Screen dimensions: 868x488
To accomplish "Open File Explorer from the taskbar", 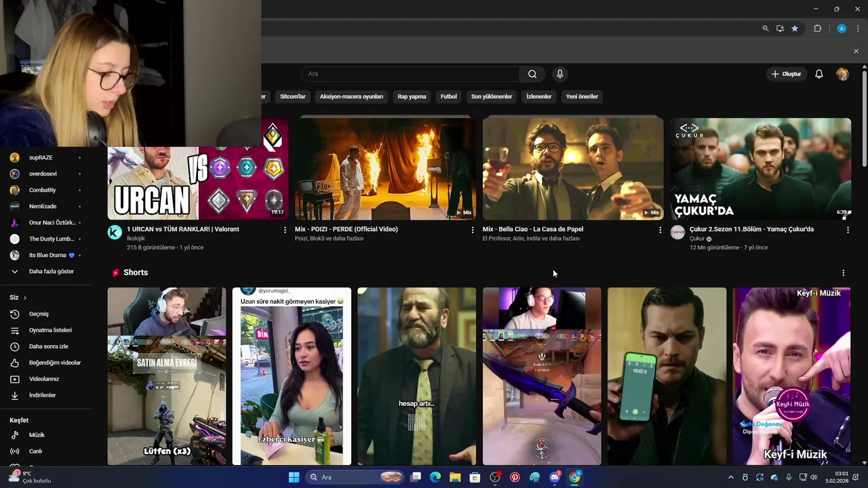I will [x=455, y=477].
